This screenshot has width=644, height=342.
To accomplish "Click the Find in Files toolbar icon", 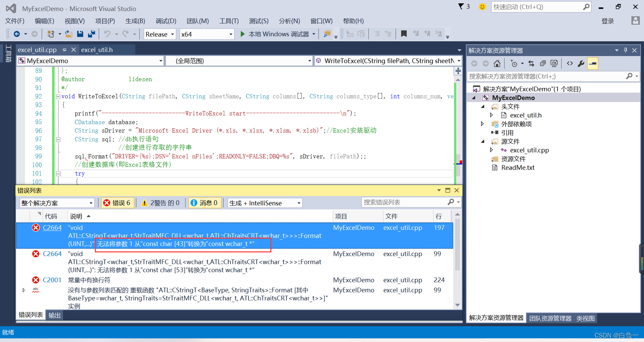I will (x=327, y=34).
